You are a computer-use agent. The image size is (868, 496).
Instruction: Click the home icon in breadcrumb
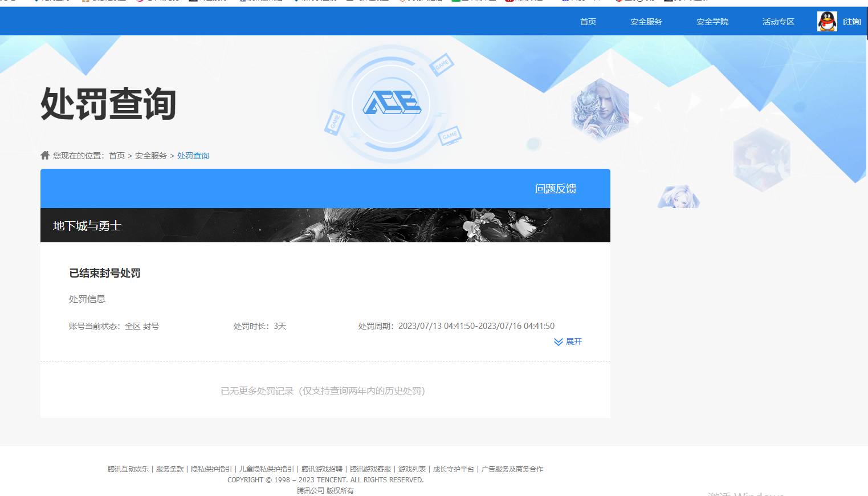click(x=45, y=155)
